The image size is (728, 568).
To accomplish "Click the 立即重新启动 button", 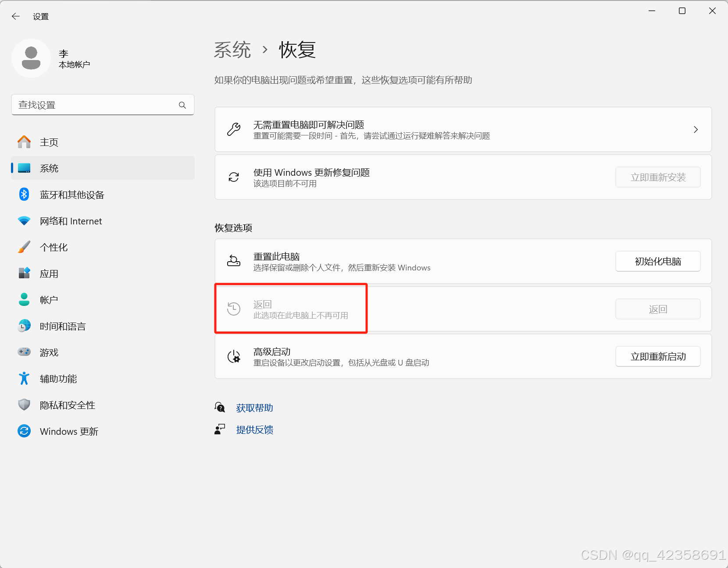I will click(658, 356).
